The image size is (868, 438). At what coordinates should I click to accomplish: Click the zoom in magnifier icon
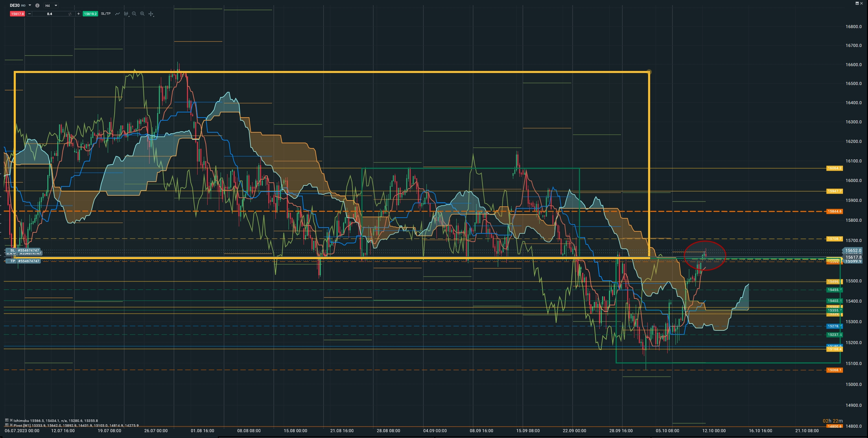click(x=142, y=14)
